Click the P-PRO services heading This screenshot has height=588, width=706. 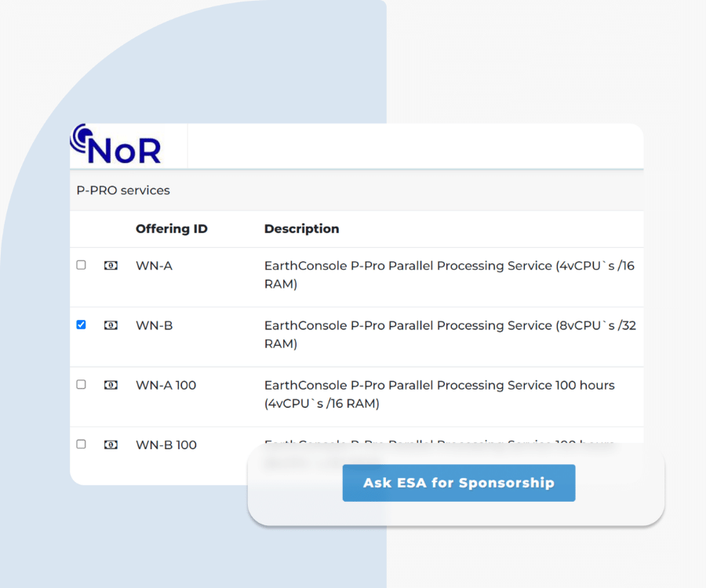(122, 190)
